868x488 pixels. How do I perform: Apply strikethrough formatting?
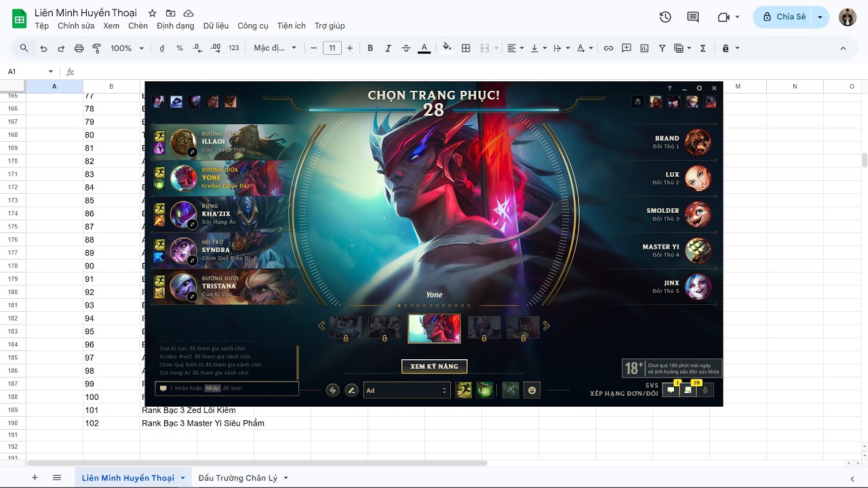coord(406,48)
